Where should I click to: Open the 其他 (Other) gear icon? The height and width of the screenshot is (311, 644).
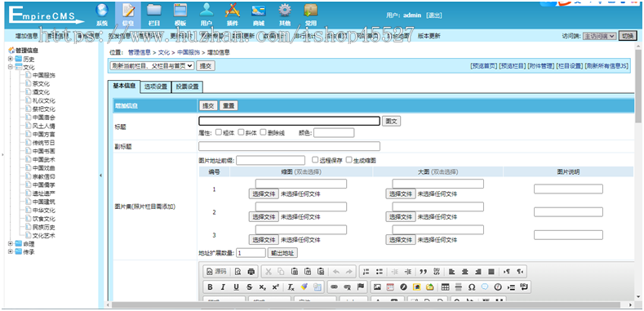click(x=284, y=11)
